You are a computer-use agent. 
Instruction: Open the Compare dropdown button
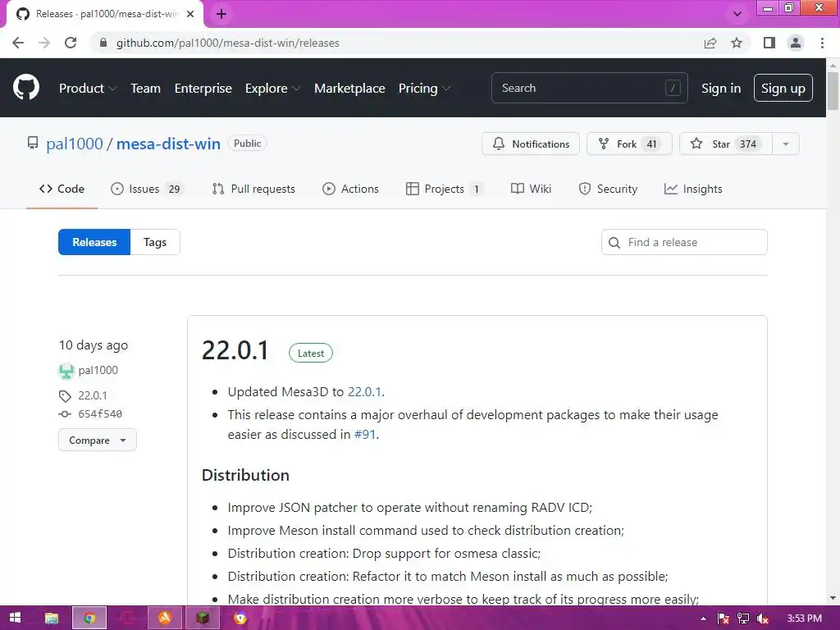tap(97, 440)
